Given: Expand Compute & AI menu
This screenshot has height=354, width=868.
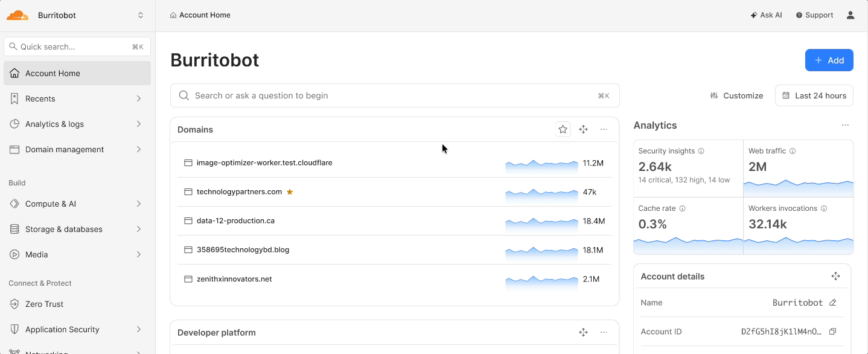Looking at the screenshot, I should coord(77,204).
